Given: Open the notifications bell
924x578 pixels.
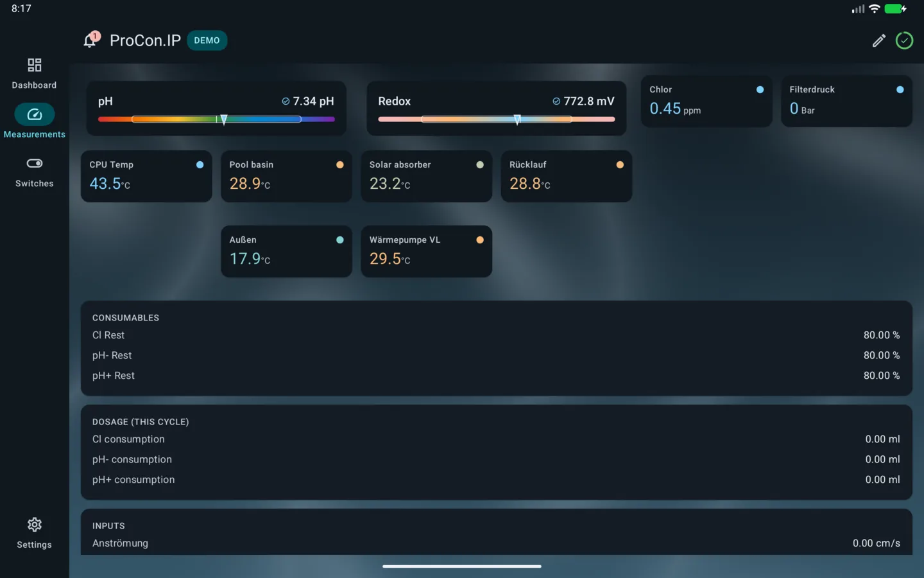Looking at the screenshot, I should (91, 40).
